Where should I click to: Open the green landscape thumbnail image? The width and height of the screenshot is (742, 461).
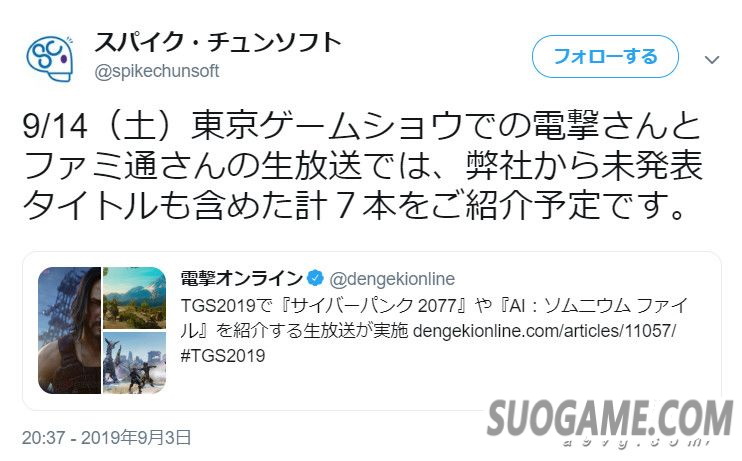[135, 298]
